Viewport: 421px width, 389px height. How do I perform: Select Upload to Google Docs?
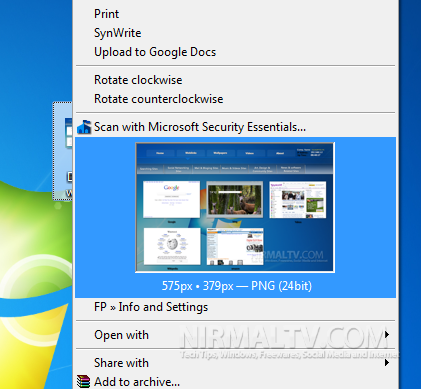pos(235,52)
